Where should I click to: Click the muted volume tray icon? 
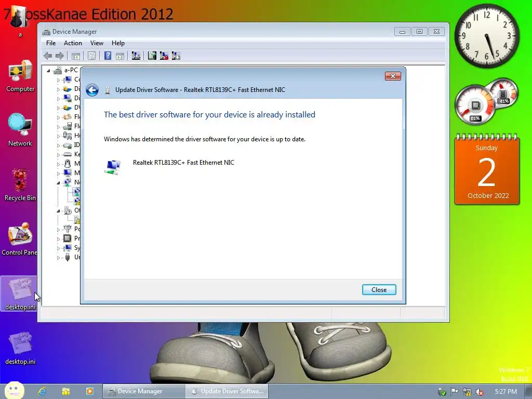pos(480,392)
